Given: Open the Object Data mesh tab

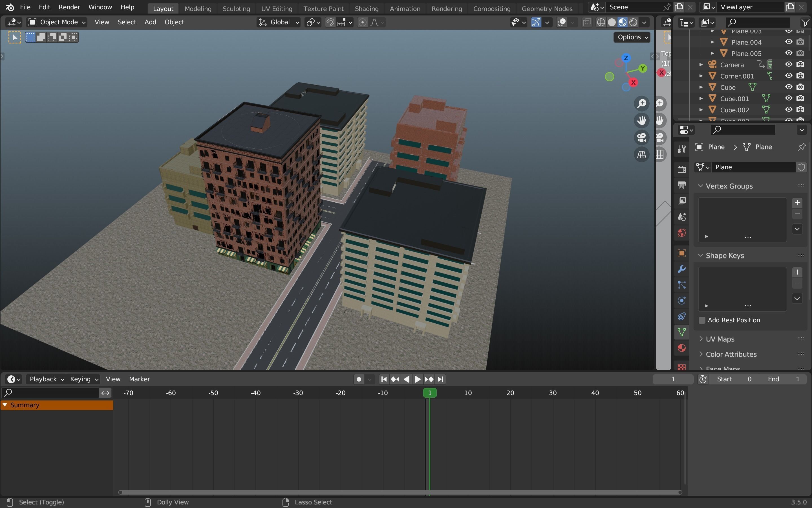Looking at the screenshot, I should [x=681, y=332].
